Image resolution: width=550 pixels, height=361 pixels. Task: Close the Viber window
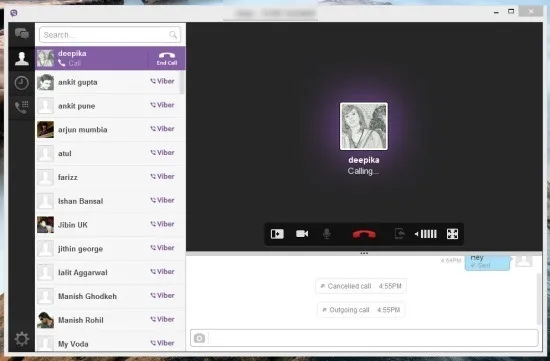tap(531, 12)
